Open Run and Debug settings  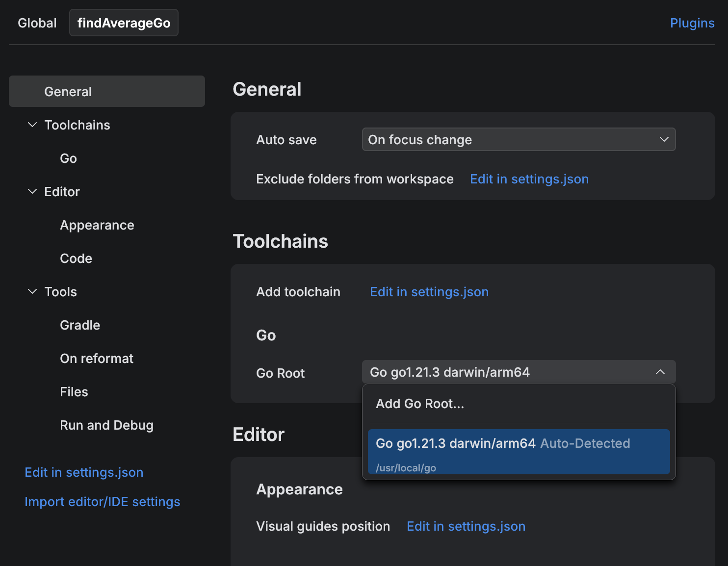coord(106,425)
